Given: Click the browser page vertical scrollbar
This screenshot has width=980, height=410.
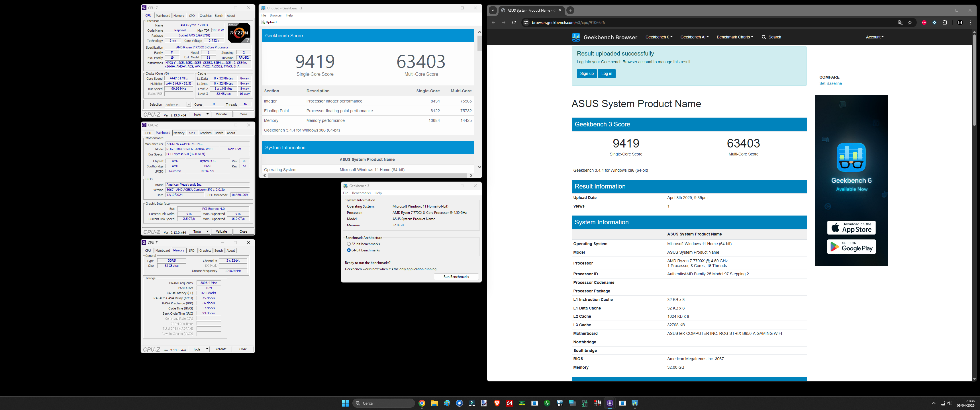Looking at the screenshot, I should [x=974, y=80].
